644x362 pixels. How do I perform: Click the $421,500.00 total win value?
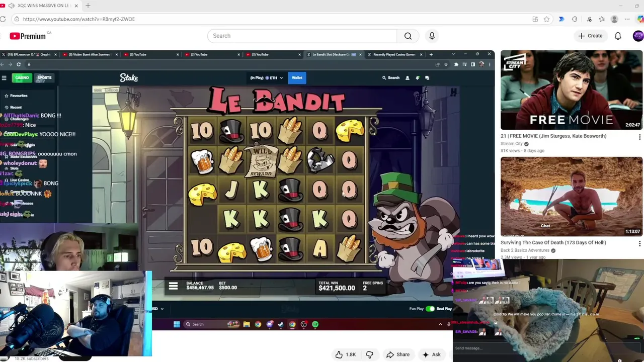337,288
